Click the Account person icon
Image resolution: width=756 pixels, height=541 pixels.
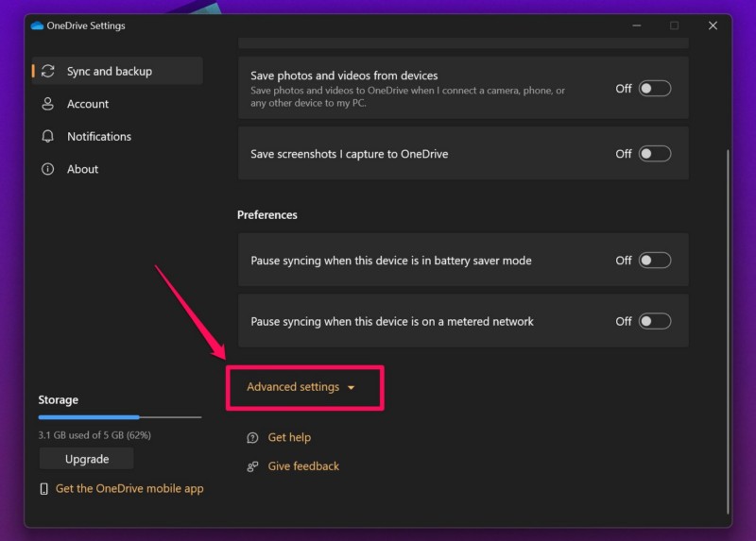click(x=48, y=104)
